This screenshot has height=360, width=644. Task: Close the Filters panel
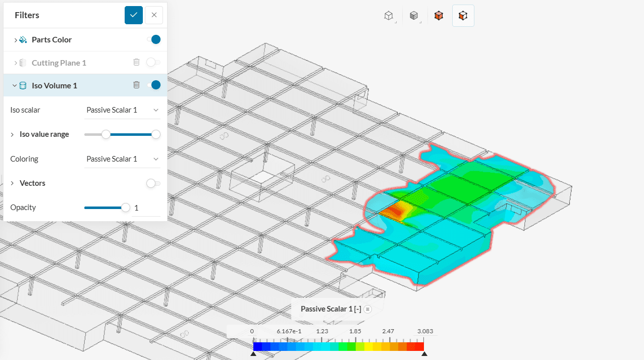pyautogui.click(x=154, y=15)
